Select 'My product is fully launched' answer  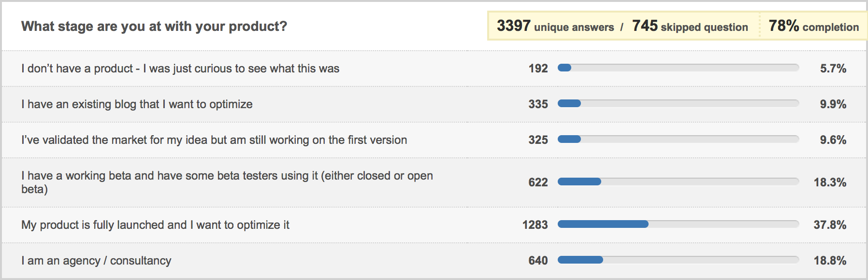point(155,225)
